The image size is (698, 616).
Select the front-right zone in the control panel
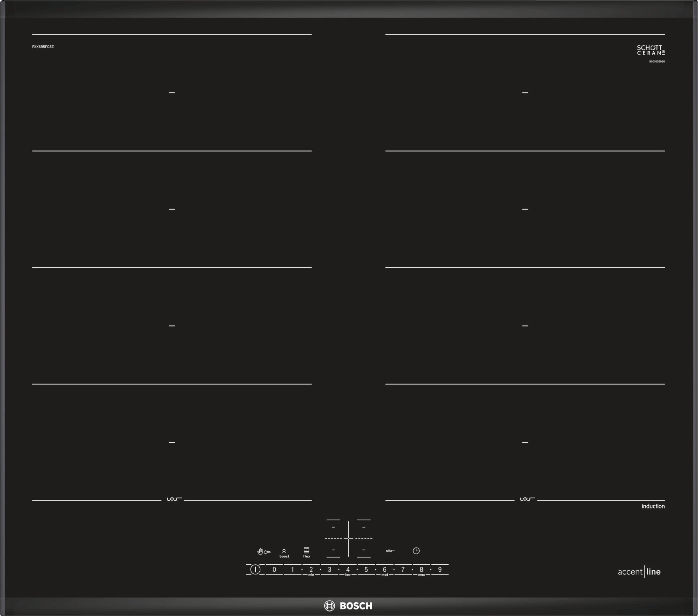pos(364,550)
